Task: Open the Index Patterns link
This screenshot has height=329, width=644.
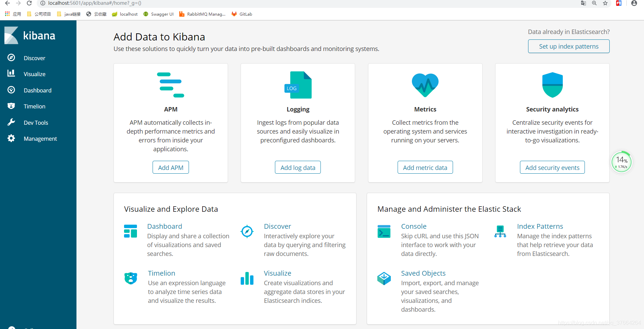Action: [x=540, y=226]
